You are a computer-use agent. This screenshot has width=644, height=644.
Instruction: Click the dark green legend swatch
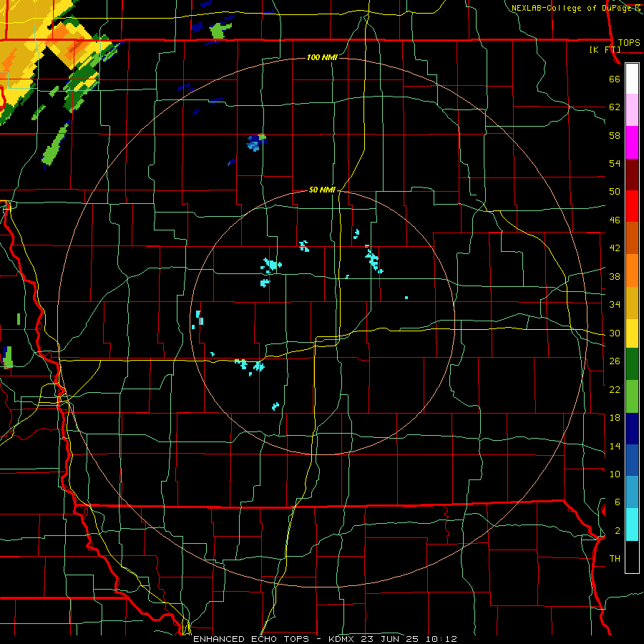coord(632,364)
